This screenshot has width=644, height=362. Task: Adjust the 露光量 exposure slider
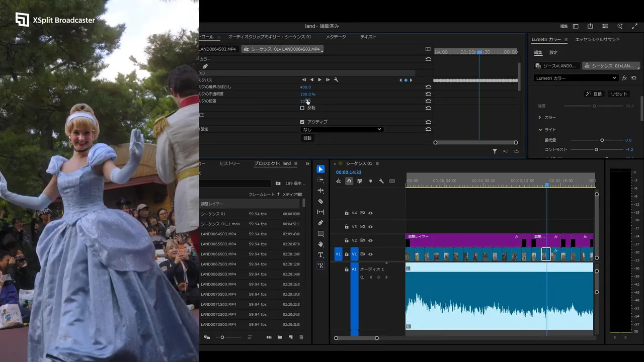[602, 140]
